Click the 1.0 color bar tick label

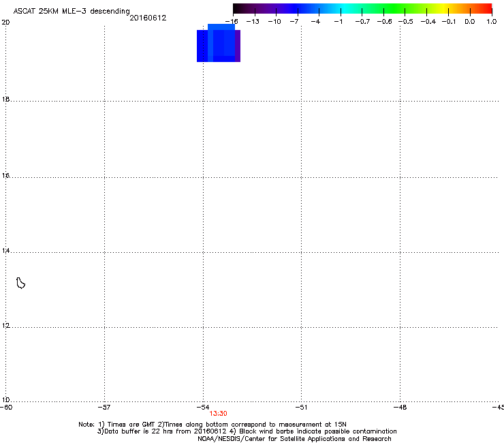pos(492,22)
